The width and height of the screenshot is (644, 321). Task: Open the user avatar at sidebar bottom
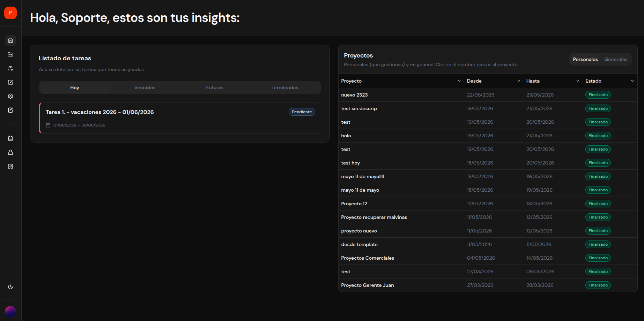pos(10,311)
